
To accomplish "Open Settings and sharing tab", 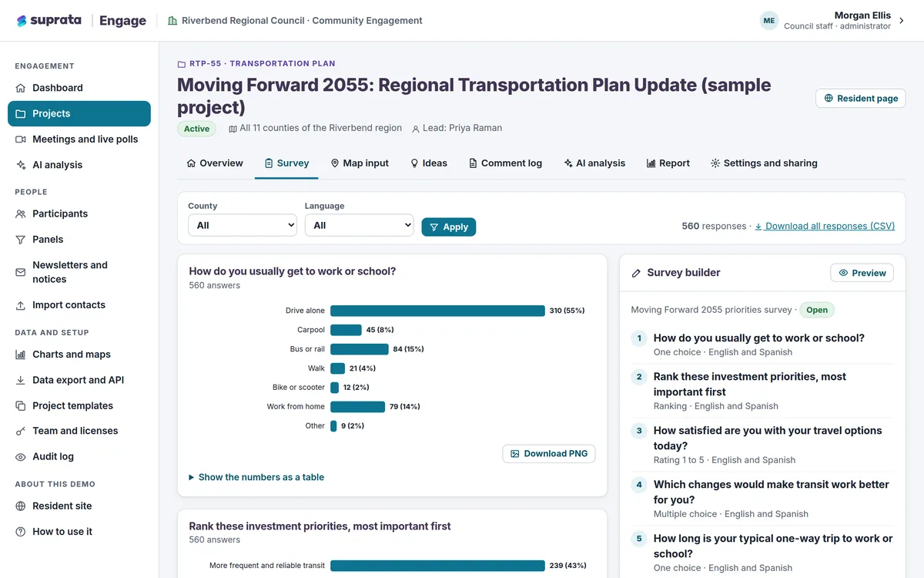I will pyautogui.click(x=764, y=163).
